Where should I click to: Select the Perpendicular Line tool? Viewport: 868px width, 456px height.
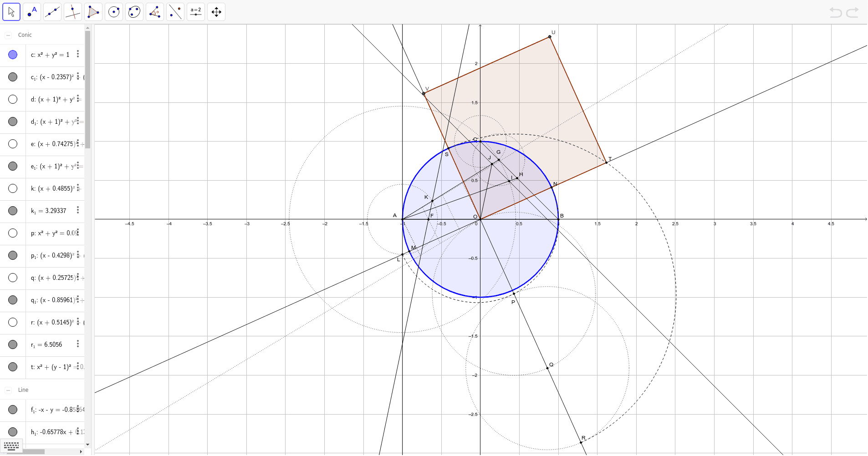tap(72, 11)
